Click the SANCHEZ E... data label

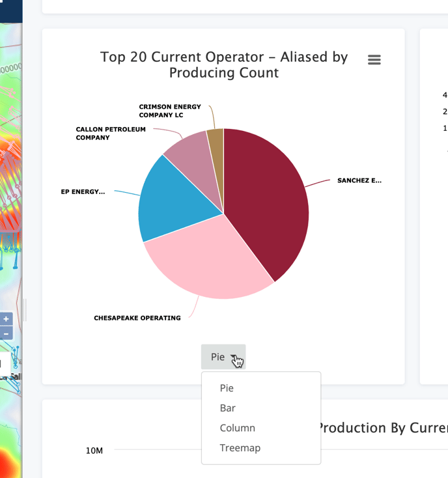click(x=359, y=180)
